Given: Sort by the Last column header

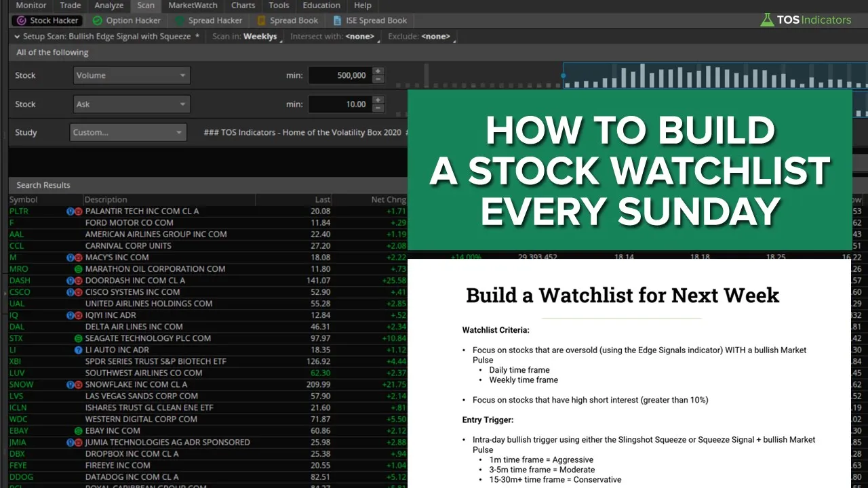Looking at the screenshot, I should pos(294,199).
